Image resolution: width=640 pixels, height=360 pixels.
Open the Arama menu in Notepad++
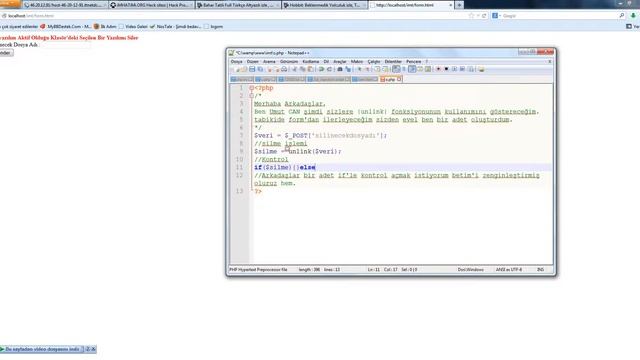coord(269,62)
